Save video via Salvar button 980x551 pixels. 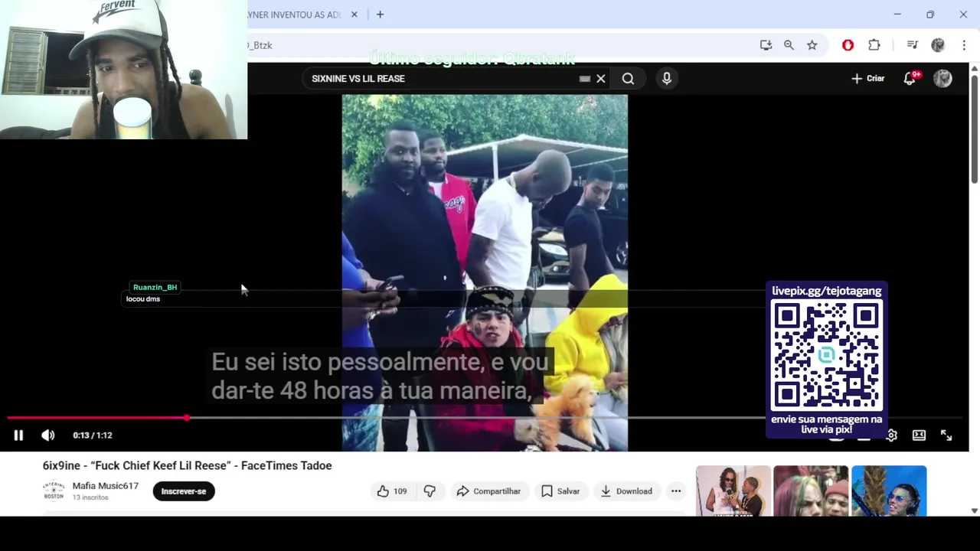560,491
